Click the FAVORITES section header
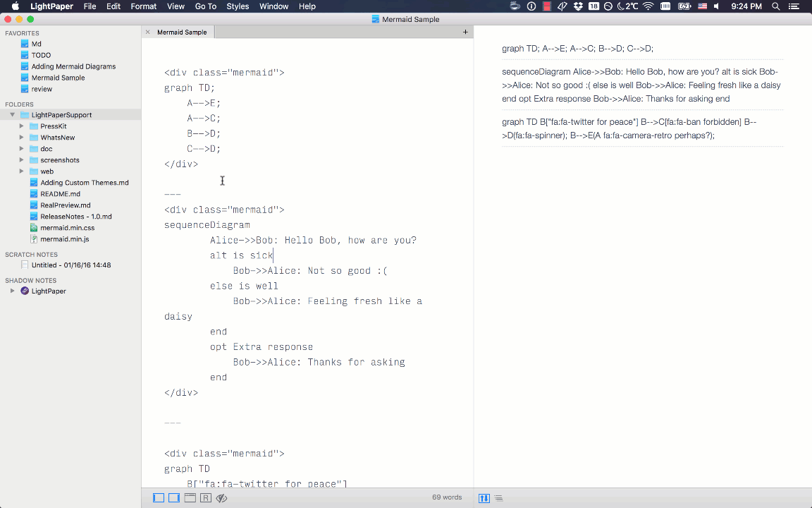 (x=22, y=33)
